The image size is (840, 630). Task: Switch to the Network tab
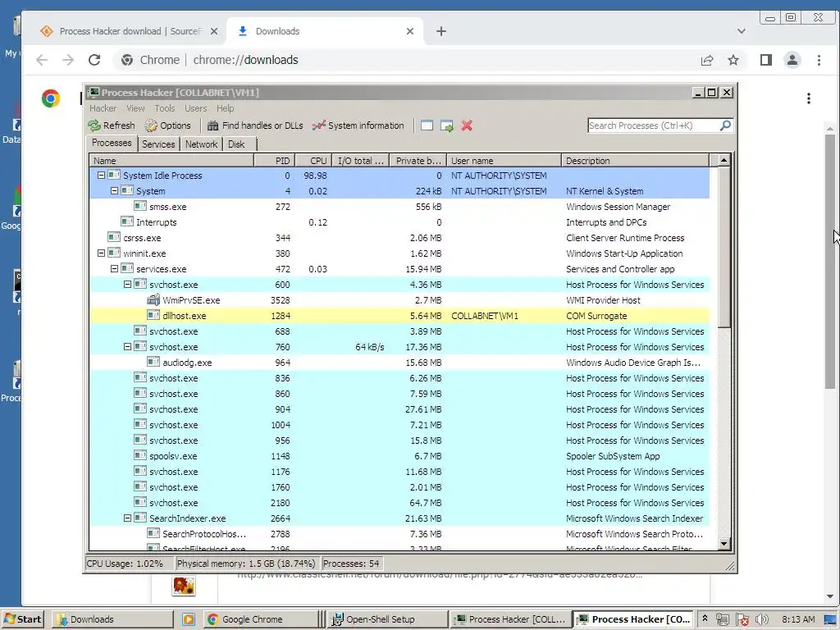[202, 144]
